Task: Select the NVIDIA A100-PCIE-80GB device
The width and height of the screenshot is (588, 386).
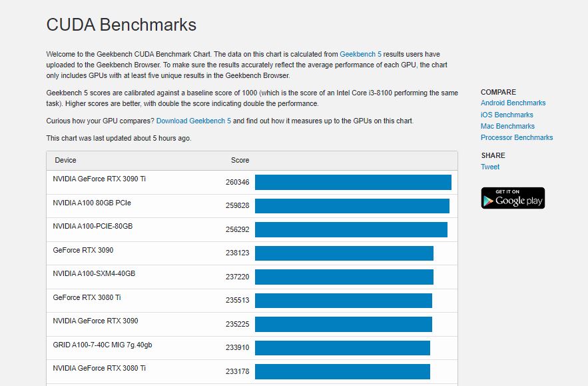Action: (x=93, y=226)
